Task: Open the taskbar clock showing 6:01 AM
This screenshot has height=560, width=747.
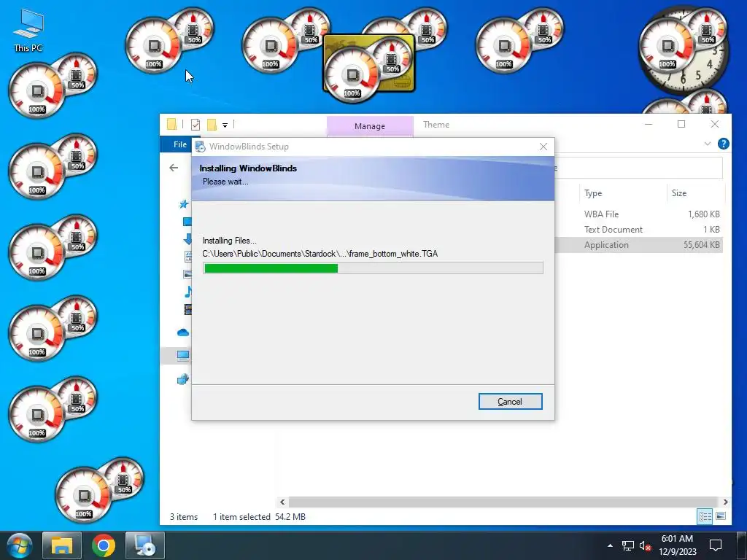Action: [677, 545]
